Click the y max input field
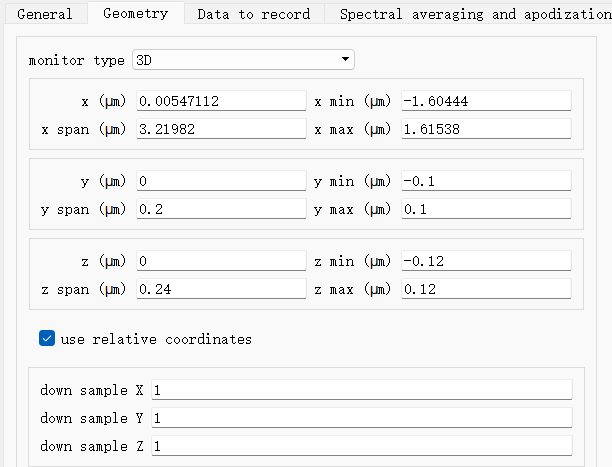Viewport: 612px width, 467px height. [486, 209]
